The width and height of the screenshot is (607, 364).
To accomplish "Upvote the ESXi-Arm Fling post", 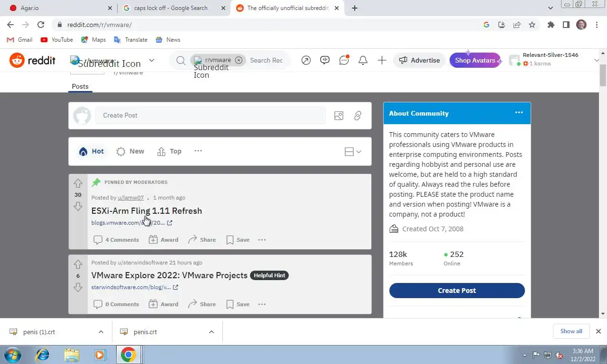I will [78, 183].
